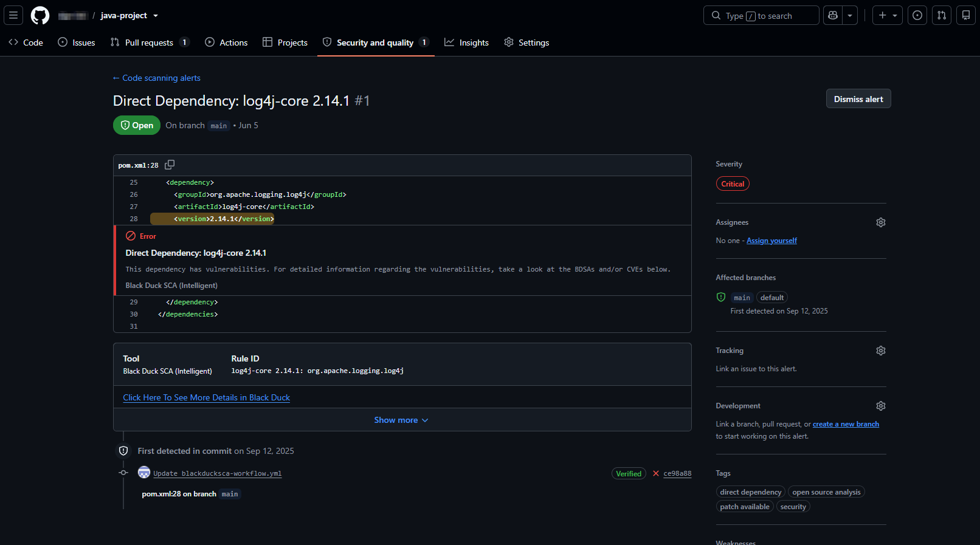Click the highlighted version 2.14.1 line
This screenshot has width=980, height=545.
coord(213,219)
